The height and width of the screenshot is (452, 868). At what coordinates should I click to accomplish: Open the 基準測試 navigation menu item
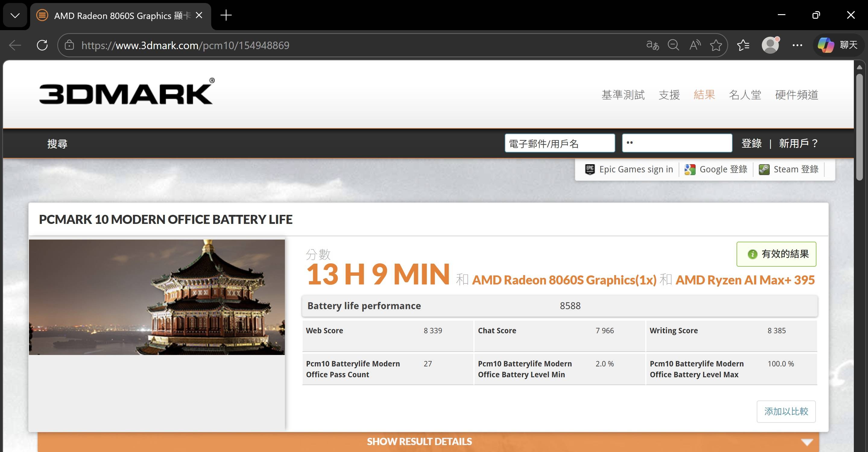pos(623,95)
